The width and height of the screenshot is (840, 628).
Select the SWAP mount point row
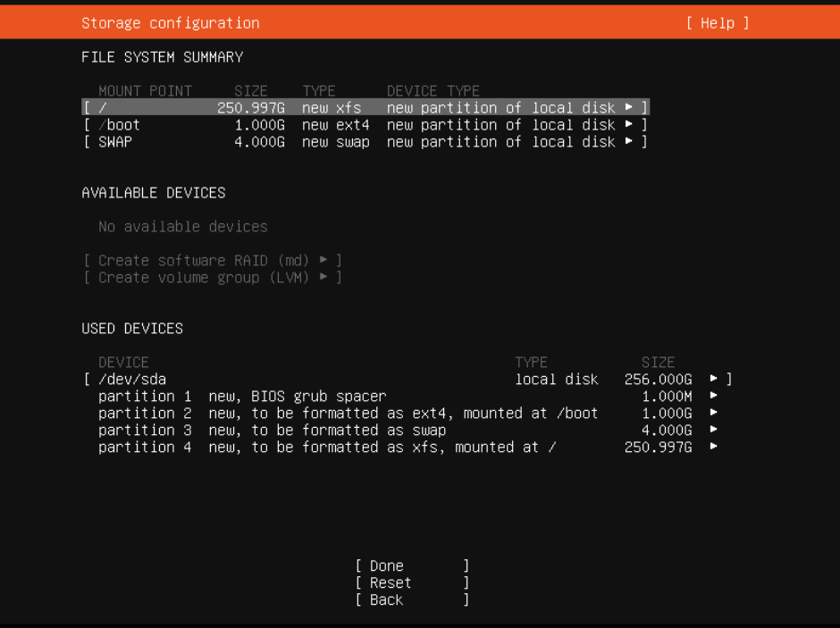tap(365, 142)
